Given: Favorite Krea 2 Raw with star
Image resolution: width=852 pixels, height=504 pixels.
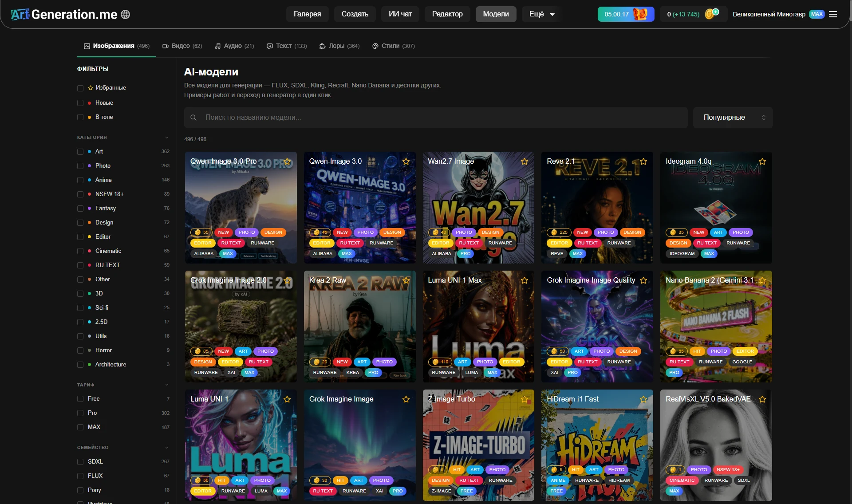Looking at the screenshot, I should coord(406,280).
